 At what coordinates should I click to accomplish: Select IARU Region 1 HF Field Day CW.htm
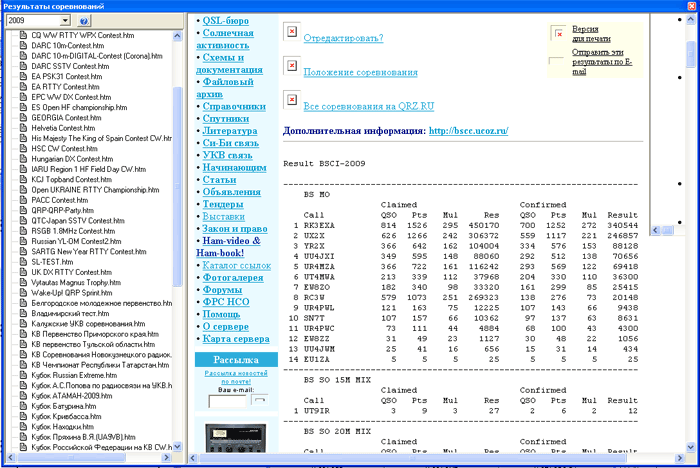[x=88, y=169]
